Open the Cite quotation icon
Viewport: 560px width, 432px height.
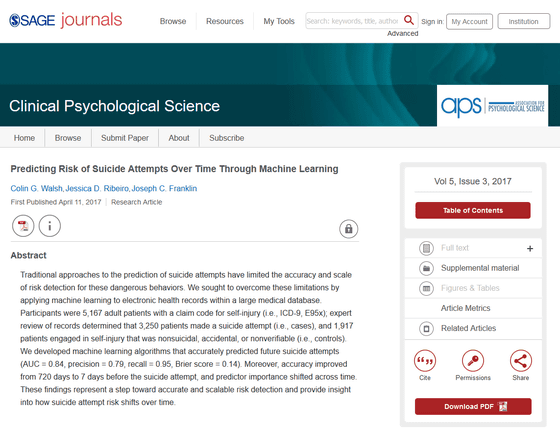pyautogui.click(x=425, y=361)
